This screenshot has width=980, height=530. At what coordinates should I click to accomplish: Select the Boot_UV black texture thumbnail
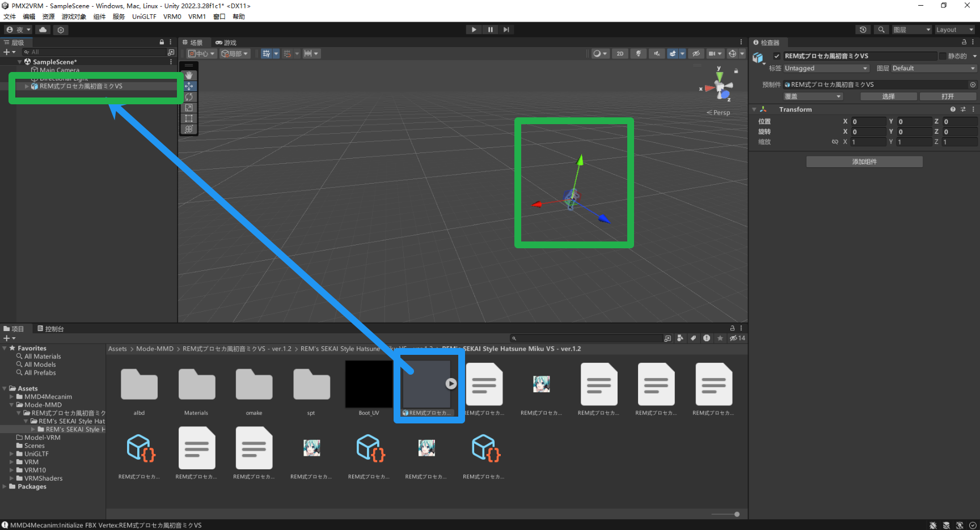[x=369, y=384]
